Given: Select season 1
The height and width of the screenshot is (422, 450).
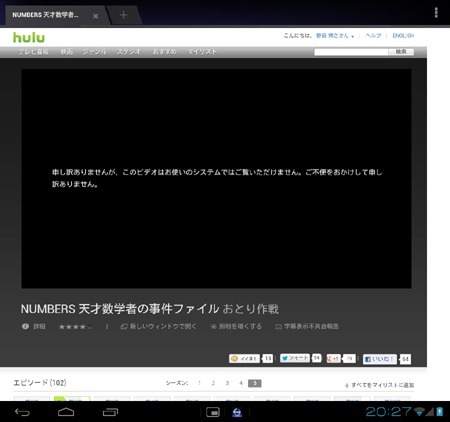Looking at the screenshot, I should 199,383.
